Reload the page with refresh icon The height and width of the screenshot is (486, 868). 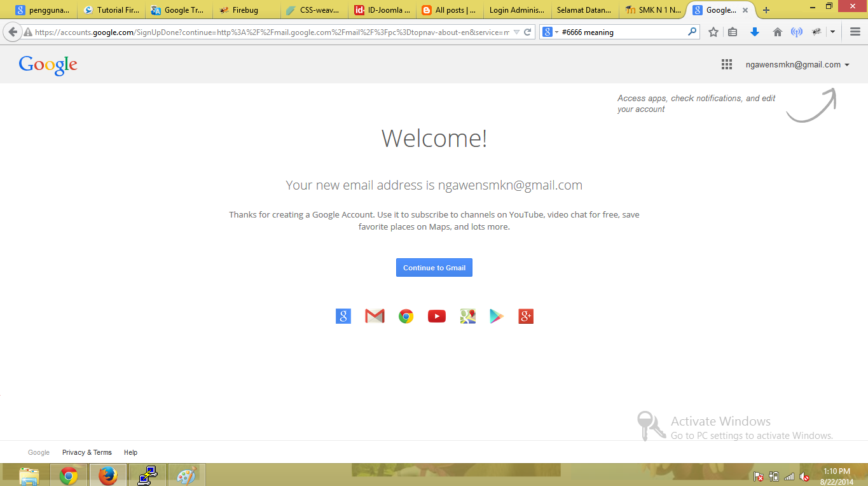pyautogui.click(x=527, y=32)
